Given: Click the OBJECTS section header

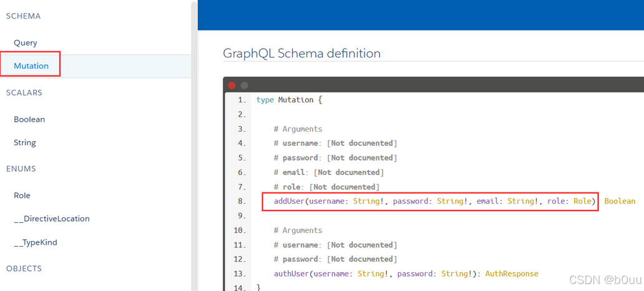Looking at the screenshot, I should point(24,269).
